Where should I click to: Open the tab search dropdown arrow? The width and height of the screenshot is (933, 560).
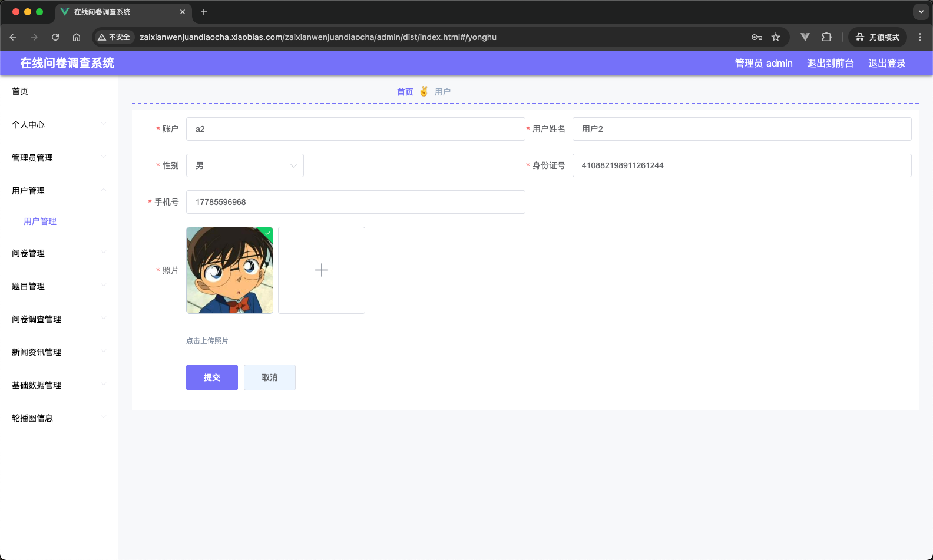click(x=921, y=12)
